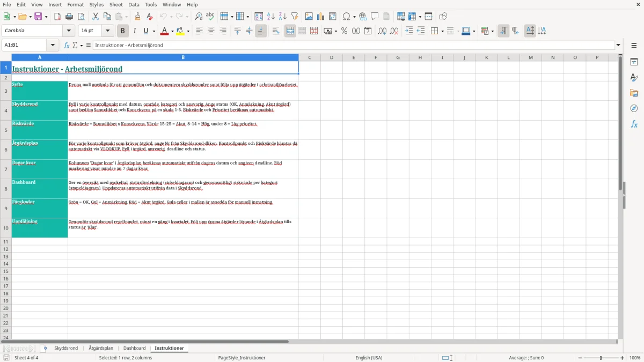Click Sort Descending icon

pos(283,17)
